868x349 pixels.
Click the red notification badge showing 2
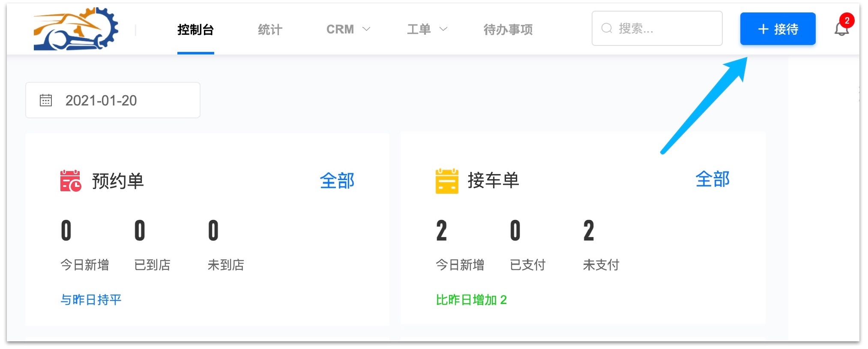pos(847,21)
